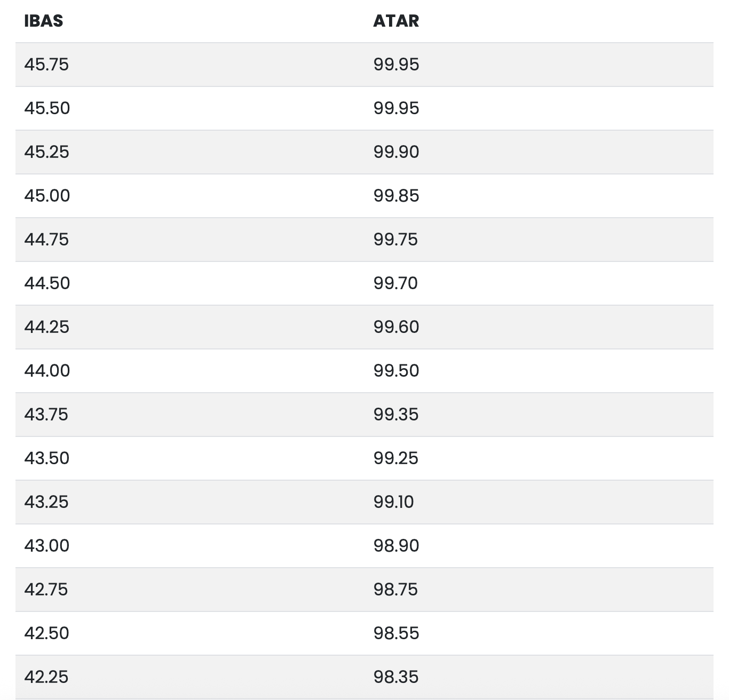Screen dimensions: 729x700
Task: Select the IBAS value 45.00
Action: (x=47, y=196)
